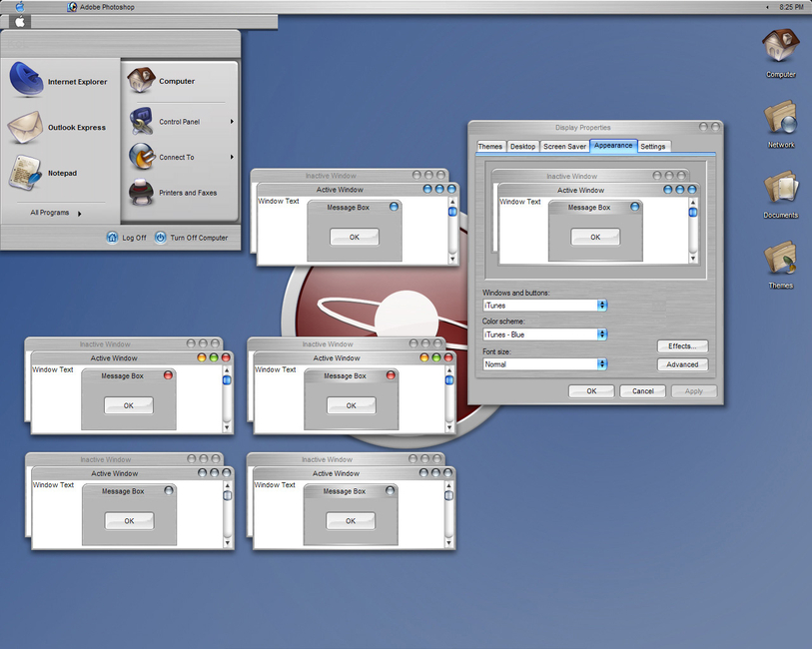Click the 'Active Window' title in Display Properties preview
Screen dimensions: 812x649
[580, 190]
